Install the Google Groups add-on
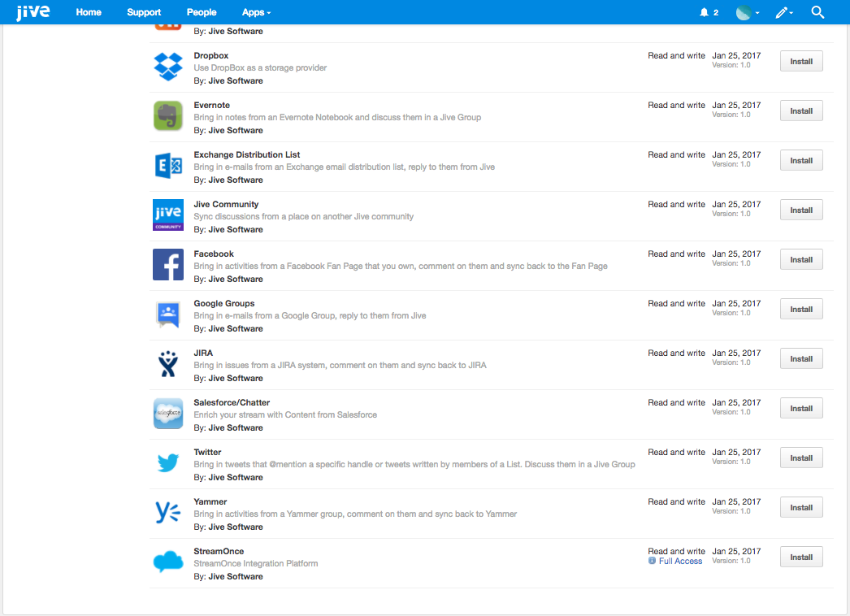 click(x=801, y=309)
